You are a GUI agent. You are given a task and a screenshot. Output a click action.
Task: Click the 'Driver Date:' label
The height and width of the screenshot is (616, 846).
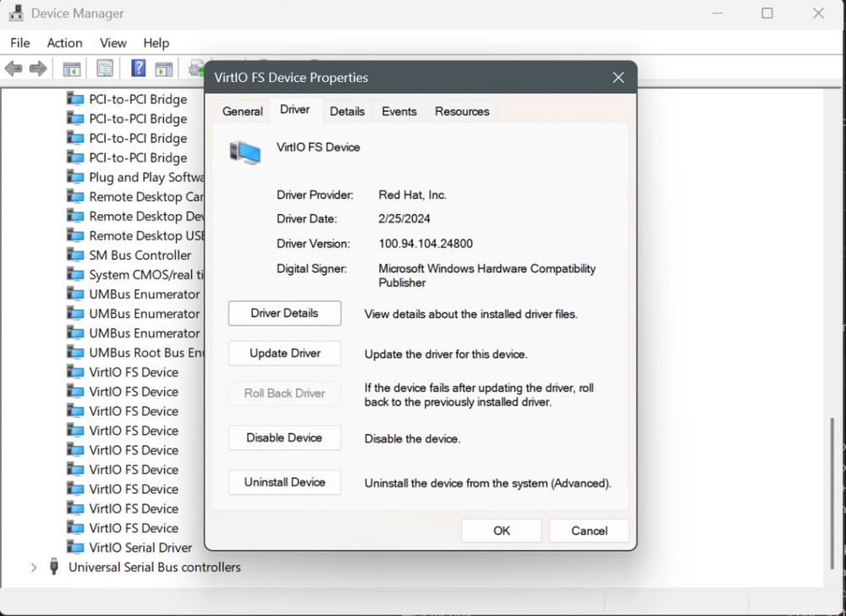point(306,218)
